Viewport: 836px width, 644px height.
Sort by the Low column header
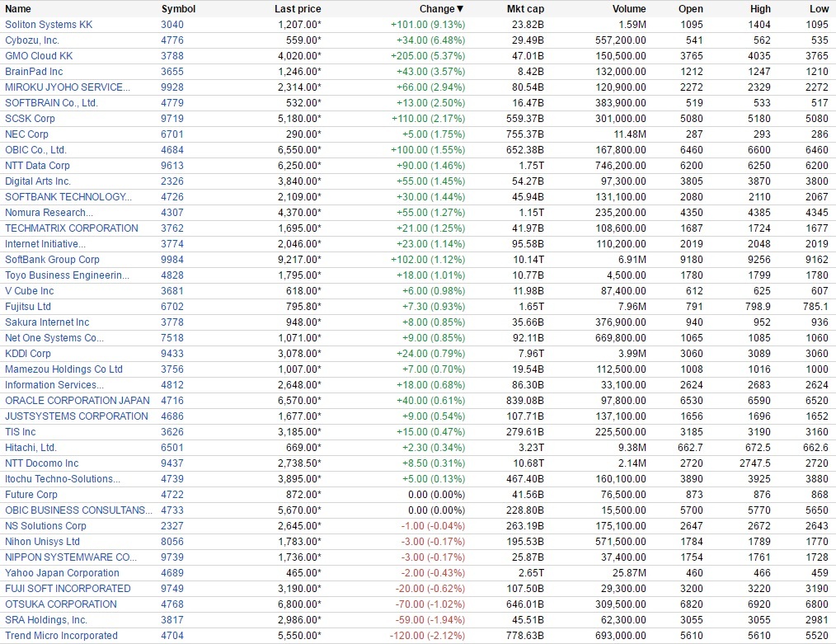tap(819, 9)
